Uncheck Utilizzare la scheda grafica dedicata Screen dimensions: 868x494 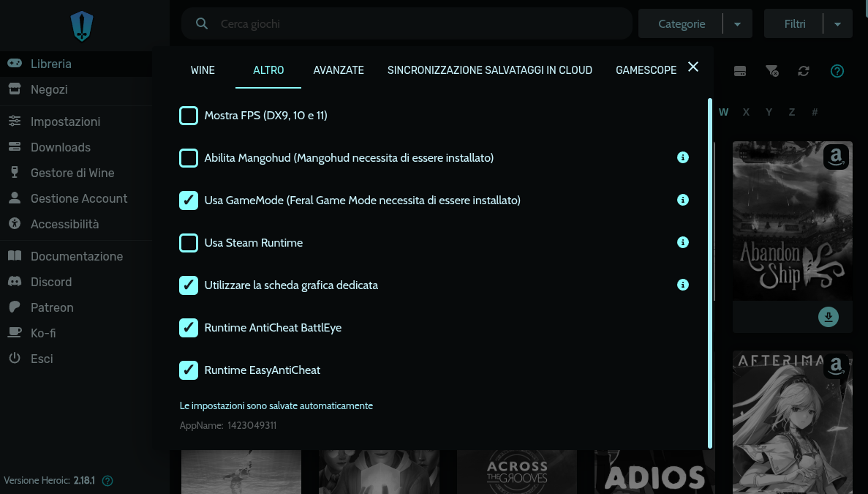click(189, 285)
